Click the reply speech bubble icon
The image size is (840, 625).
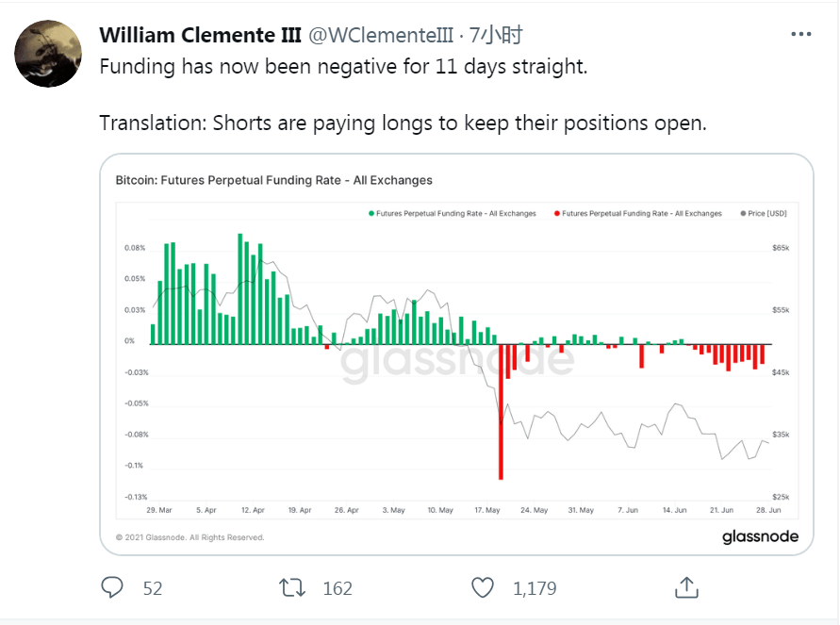point(112,587)
